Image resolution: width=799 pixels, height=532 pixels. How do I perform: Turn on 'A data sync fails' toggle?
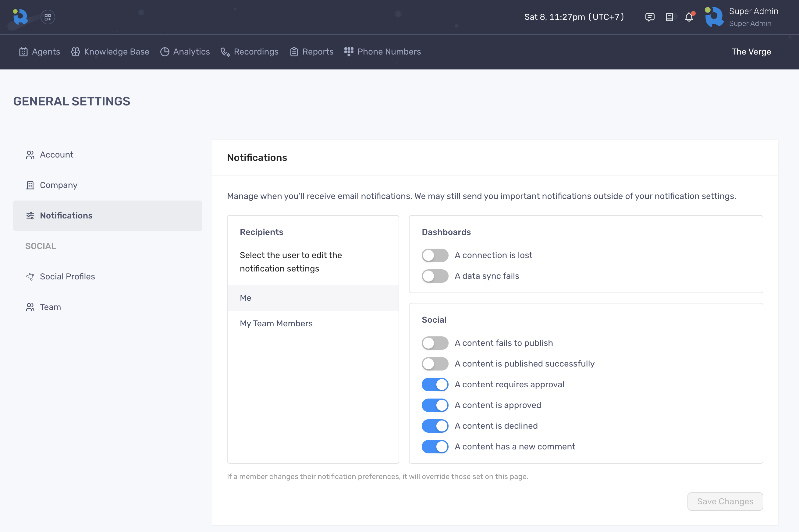[x=435, y=276]
